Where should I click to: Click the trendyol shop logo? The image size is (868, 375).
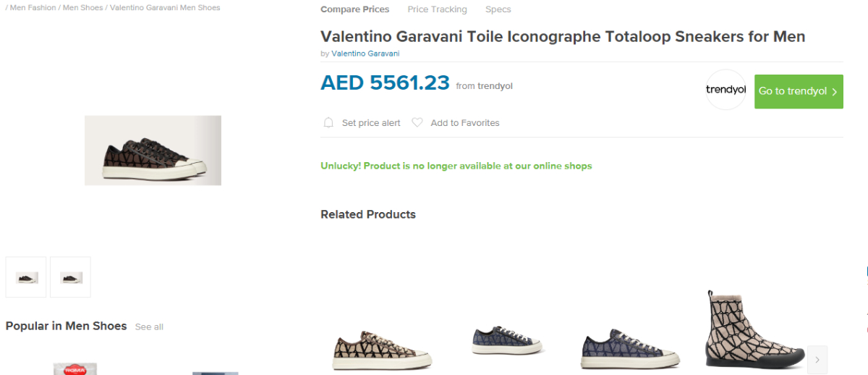(726, 90)
